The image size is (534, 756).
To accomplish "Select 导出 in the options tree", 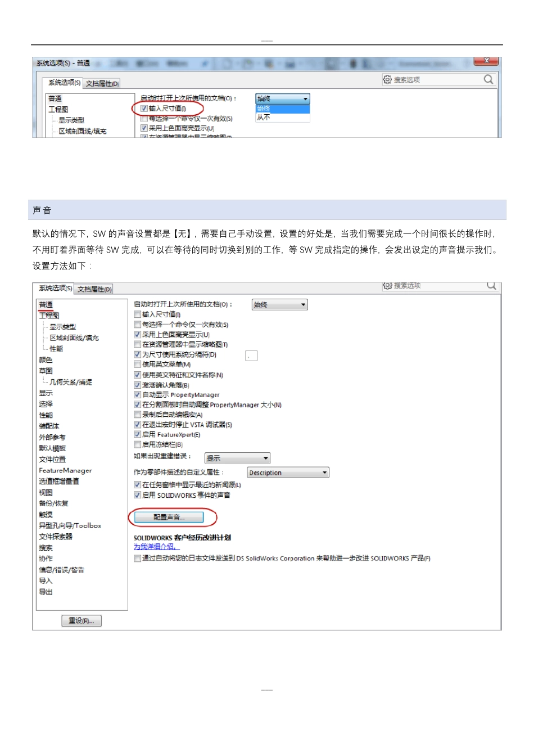I will (x=46, y=592).
